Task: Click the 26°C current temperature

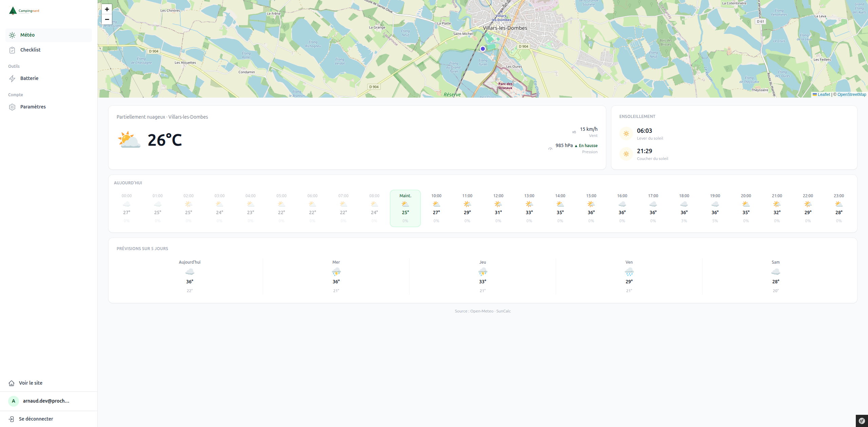Action: coord(165,140)
